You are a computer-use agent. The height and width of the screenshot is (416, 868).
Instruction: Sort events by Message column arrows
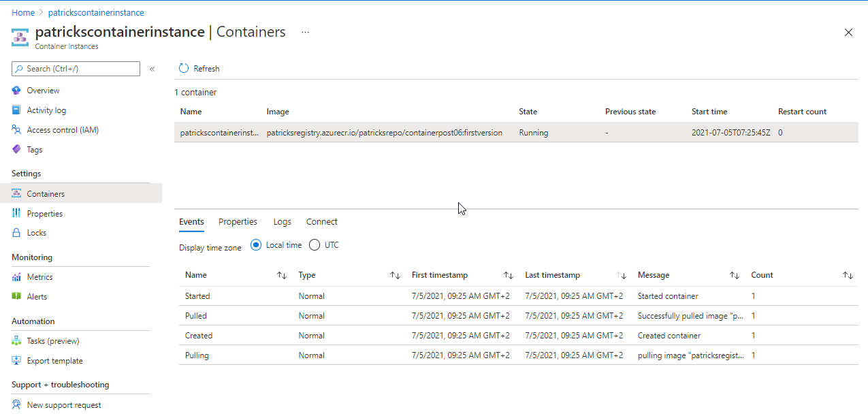click(735, 276)
